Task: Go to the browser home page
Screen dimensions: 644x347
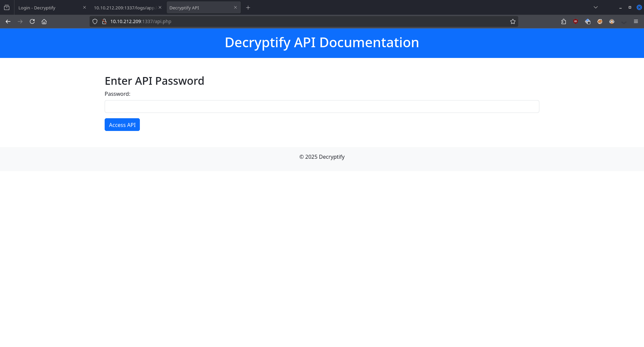Action: coord(44,21)
